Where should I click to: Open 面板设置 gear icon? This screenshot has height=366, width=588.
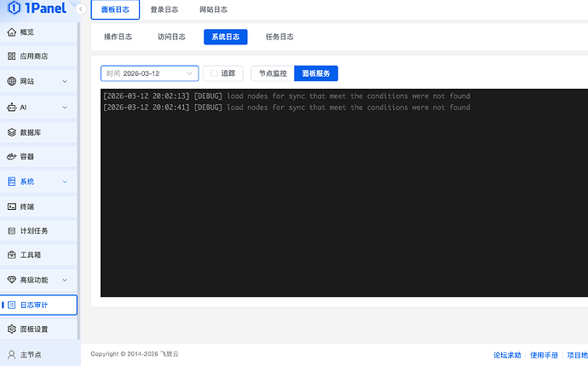tap(11, 329)
